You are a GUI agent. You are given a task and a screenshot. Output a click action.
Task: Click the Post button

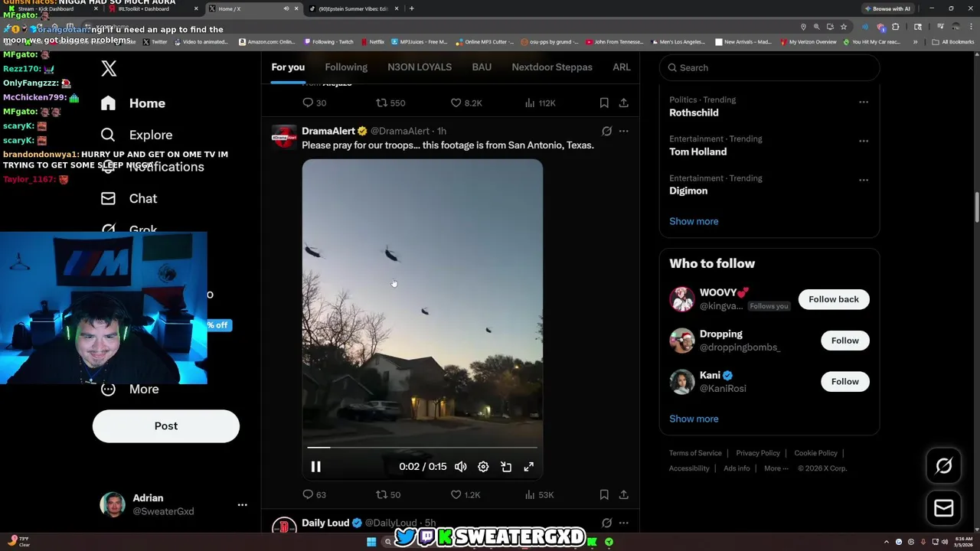(166, 426)
